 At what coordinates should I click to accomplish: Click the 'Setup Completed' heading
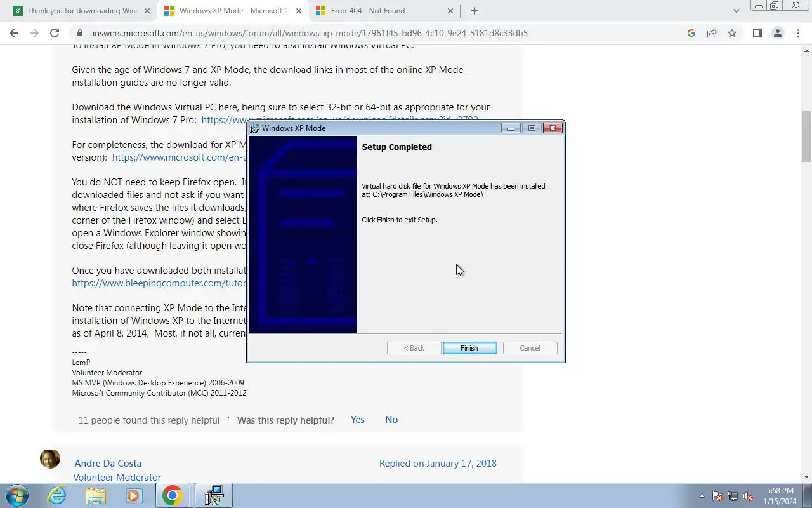coord(396,147)
